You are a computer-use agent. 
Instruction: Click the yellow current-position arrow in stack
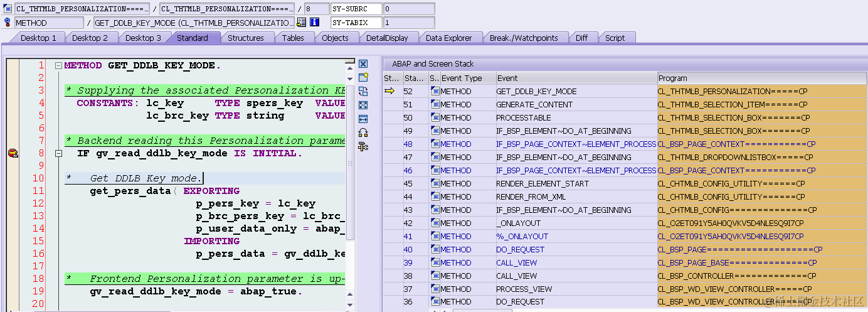pos(389,91)
